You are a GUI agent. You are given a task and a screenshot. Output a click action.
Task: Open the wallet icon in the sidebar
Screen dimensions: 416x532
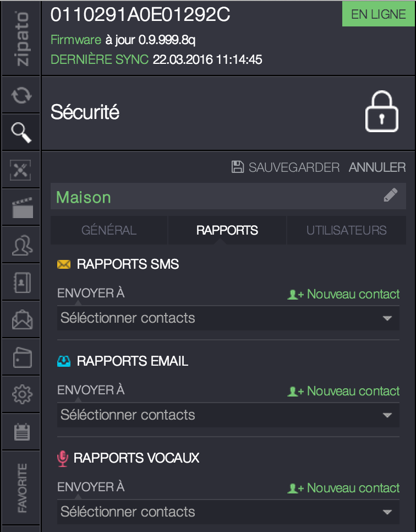click(x=20, y=357)
